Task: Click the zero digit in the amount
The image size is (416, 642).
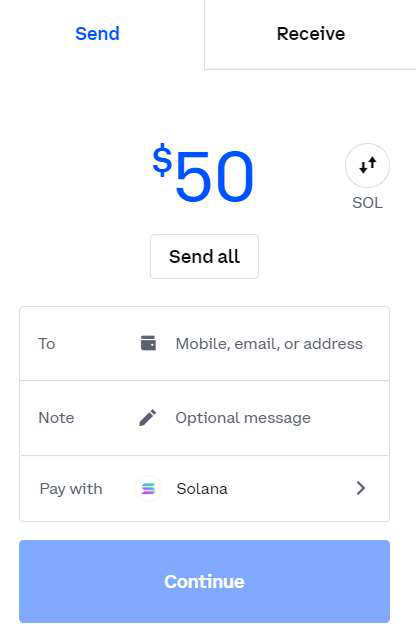Action: (235, 176)
